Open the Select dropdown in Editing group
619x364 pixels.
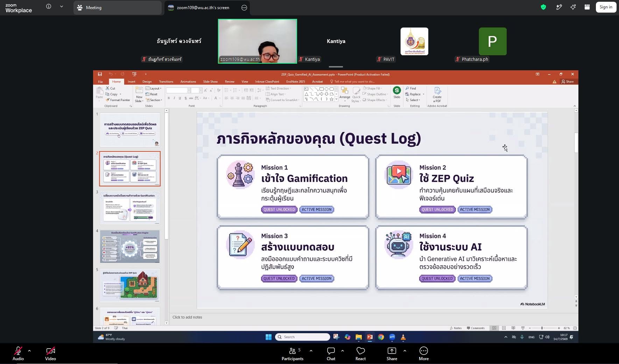coord(413,100)
